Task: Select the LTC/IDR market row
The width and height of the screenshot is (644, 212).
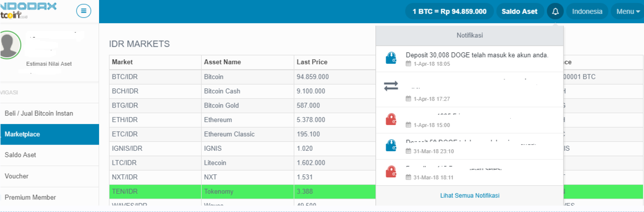Action: pyautogui.click(x=243, y=163)
